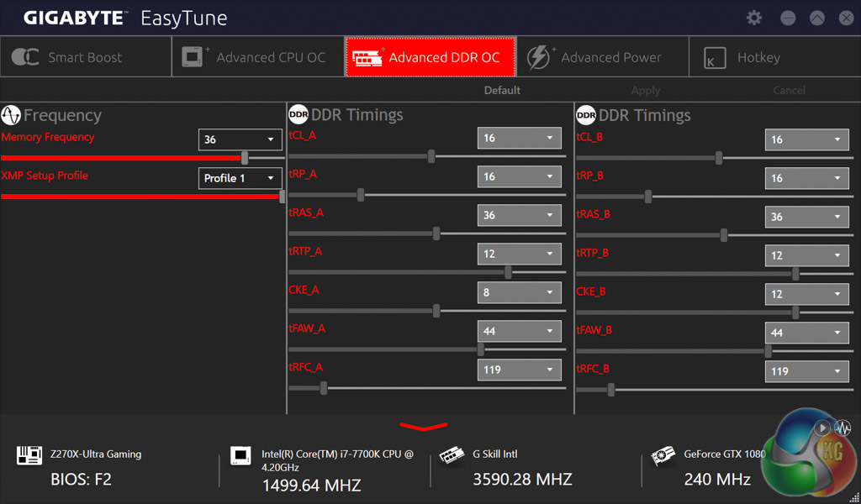Click the tRP_B slider handle
The image size is (861, 504).
(x=648, y=197)
